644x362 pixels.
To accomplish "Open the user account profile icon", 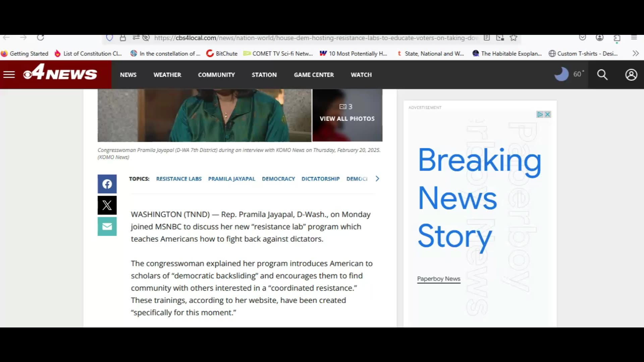I will [631, 74].
